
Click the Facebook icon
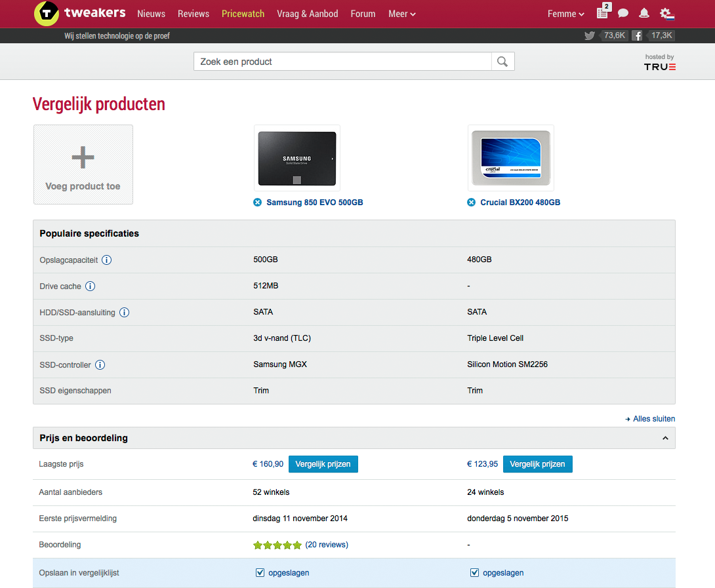[x=637, y=35]
